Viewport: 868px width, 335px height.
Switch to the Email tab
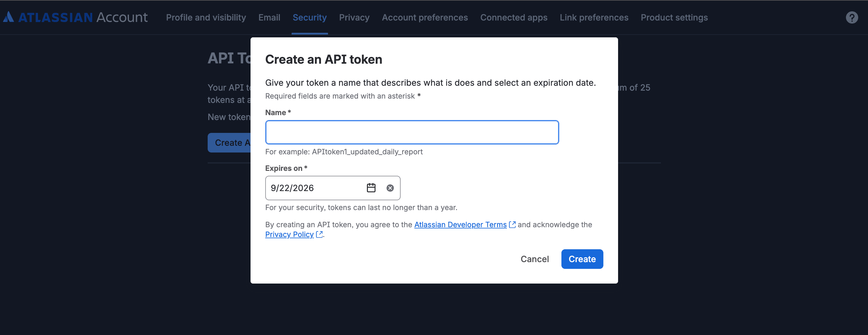pos(269,17)
